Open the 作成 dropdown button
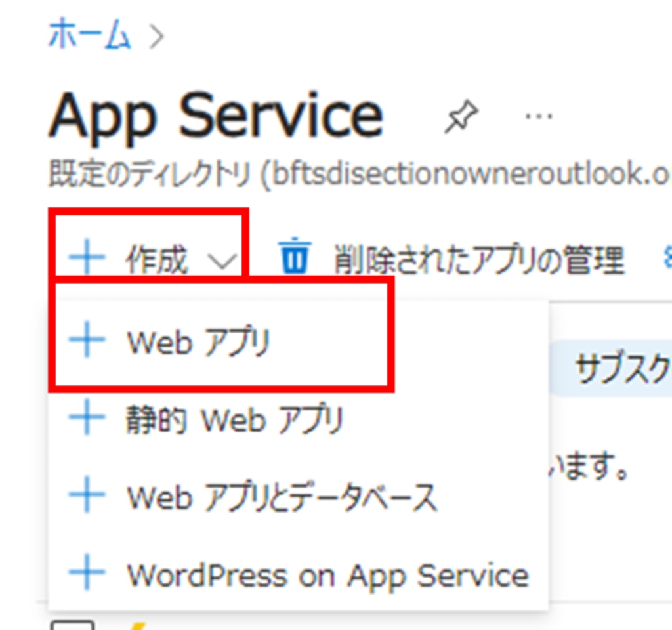Screen dimensions: 672x630 (152, 259)
